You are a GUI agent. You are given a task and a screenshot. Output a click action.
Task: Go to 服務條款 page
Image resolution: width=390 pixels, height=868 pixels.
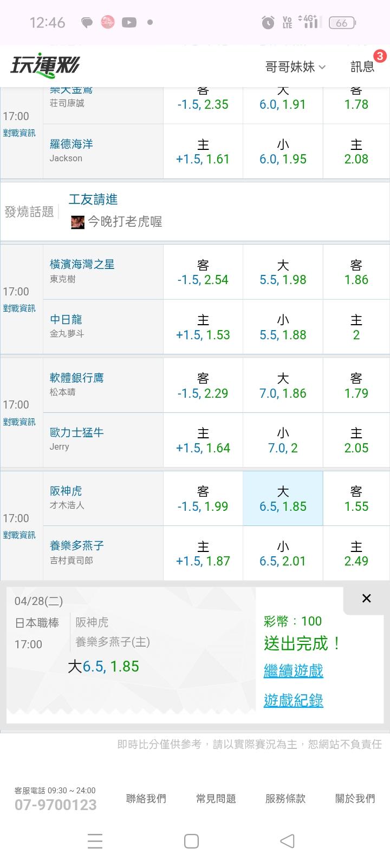pos(285,798)
